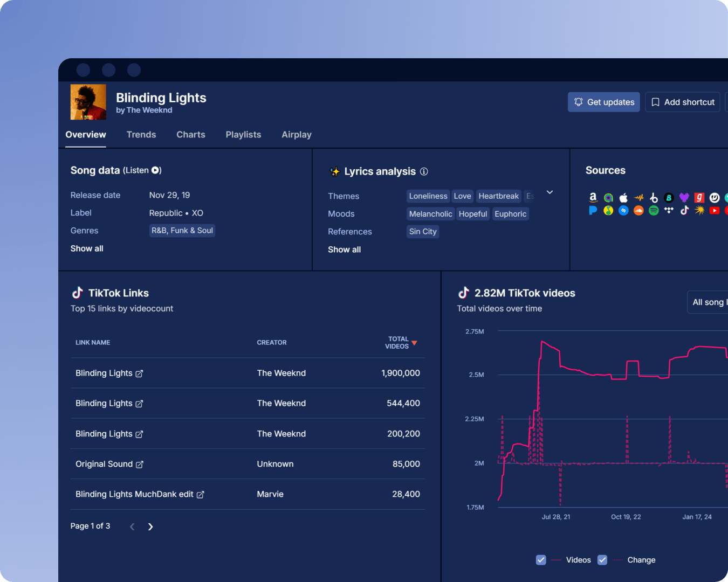Open the Amazon source icon
This screenshot has height=582, width=728.
tap(593, 198)
